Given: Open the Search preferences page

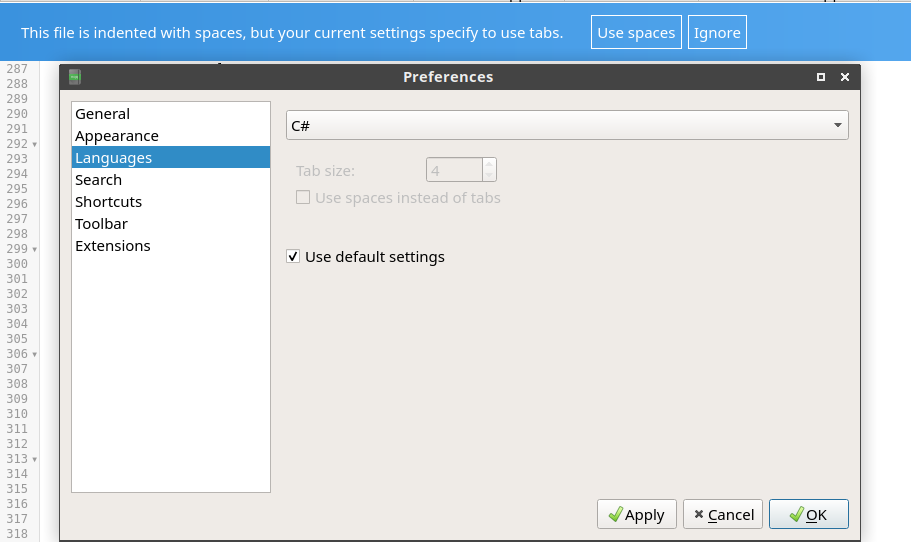Looking at the screenshot, I should (171, 180).
